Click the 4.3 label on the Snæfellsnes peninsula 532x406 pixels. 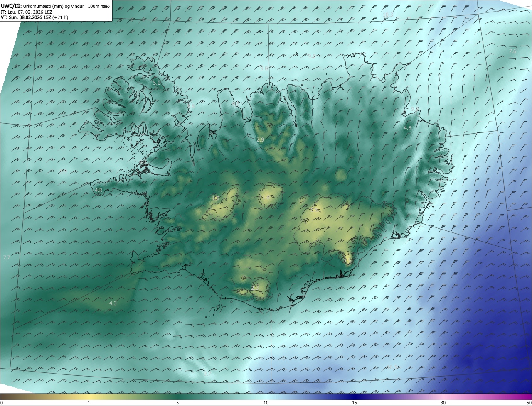pyautogui.click(x=98, y=190)
